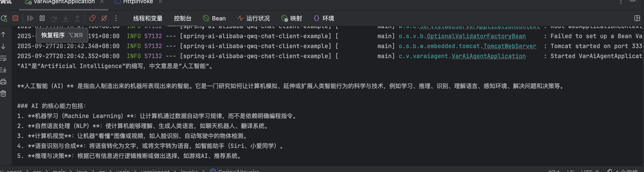Switch to the 运行状况 health tab
Screen dimensions: 644x172
pyautogui.click(x=253, y=18)
